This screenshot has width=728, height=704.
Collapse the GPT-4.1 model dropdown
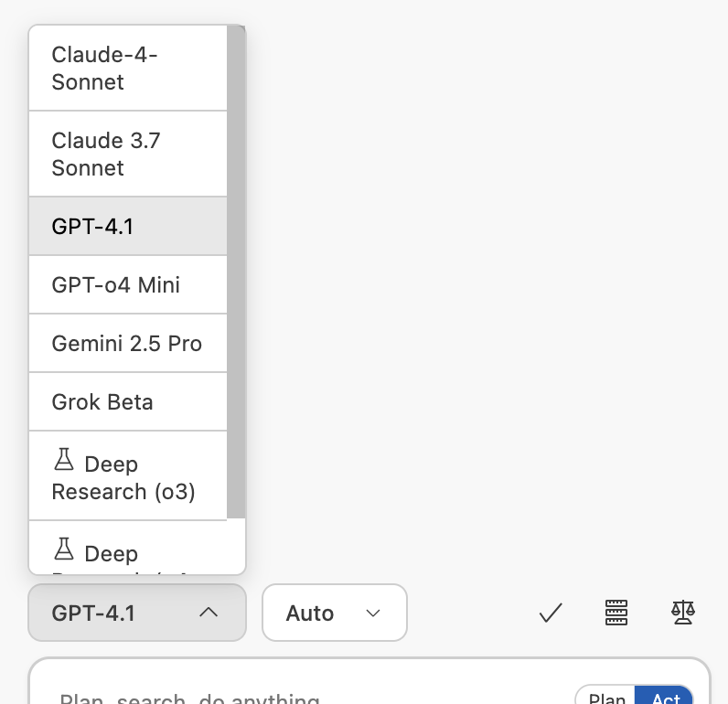(137, 613)
